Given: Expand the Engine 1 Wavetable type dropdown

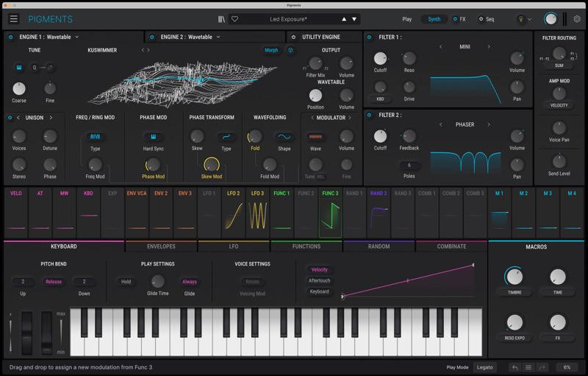Looking at the screenshot, I should pyautogui.click(x=76, y=37).
